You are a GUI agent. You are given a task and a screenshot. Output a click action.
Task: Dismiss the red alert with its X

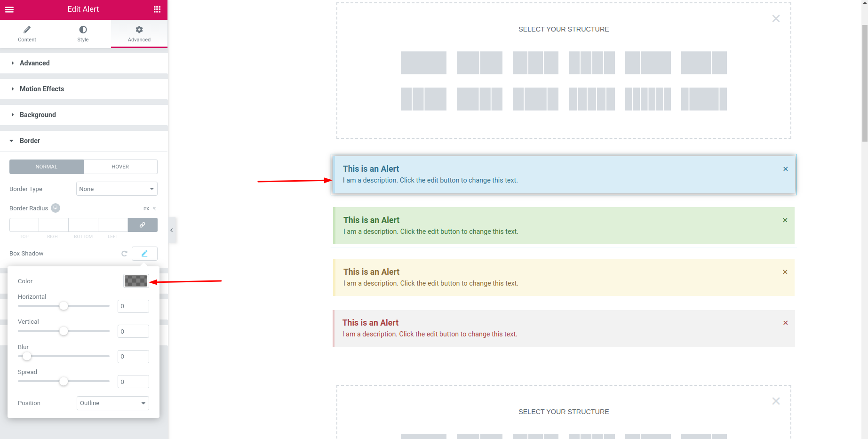[x=785, y=323]
